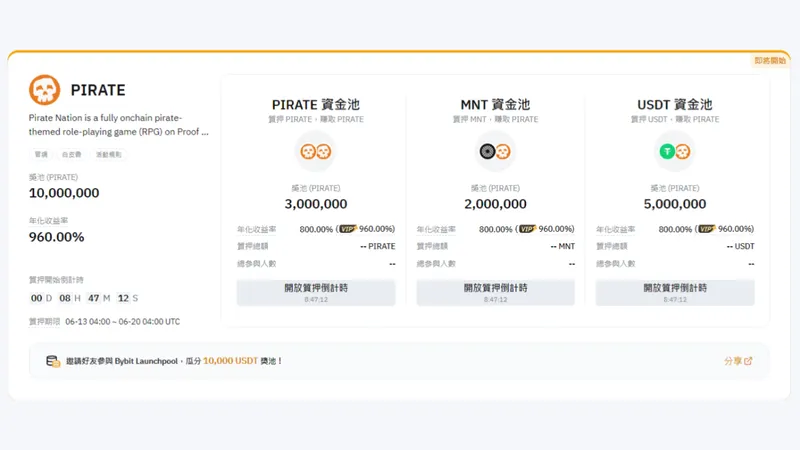Viewport: 800px width, 450px height.
Task: Select the third tag under PIRATE description
Action: point(106,155)
